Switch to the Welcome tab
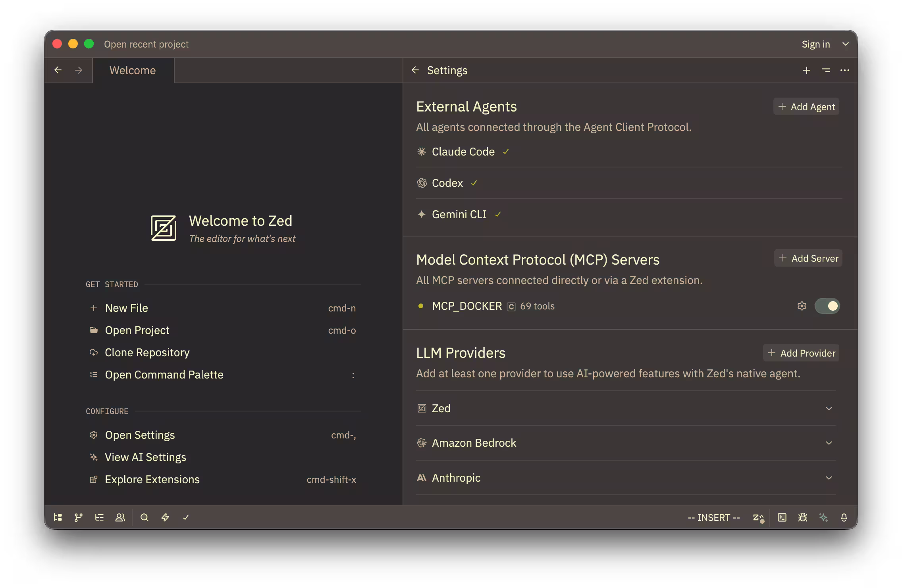Screen dimensions: 902x588 (133, 70)
